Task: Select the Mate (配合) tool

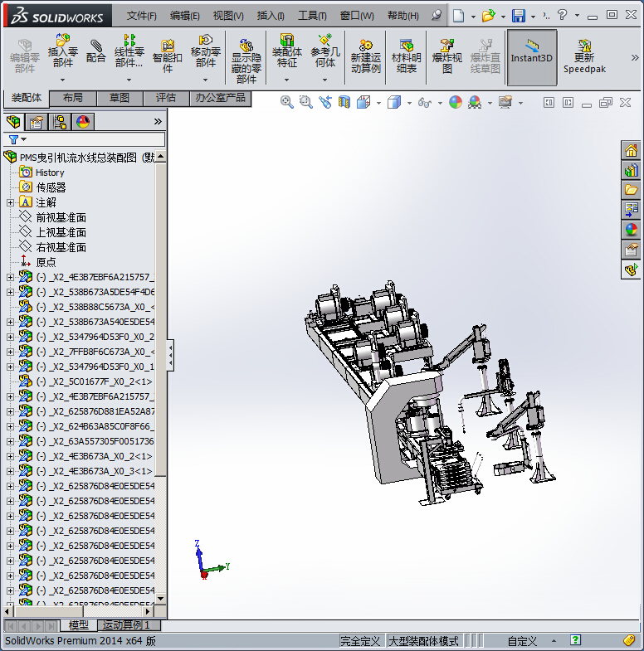Action: click(x=96, y=51)
